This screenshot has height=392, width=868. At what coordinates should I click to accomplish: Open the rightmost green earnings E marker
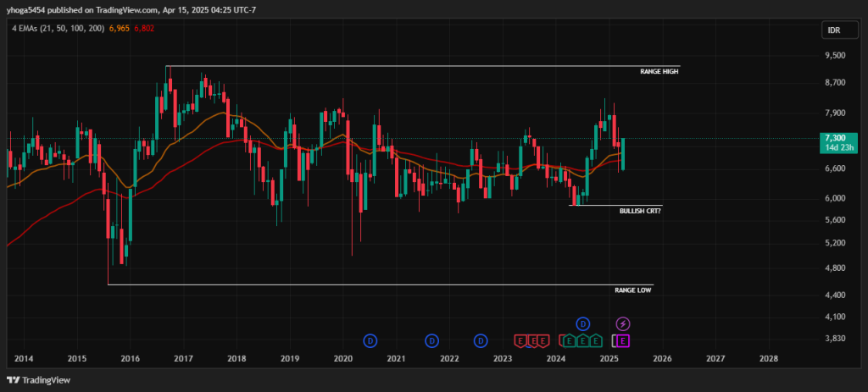(x=595, y=341)
